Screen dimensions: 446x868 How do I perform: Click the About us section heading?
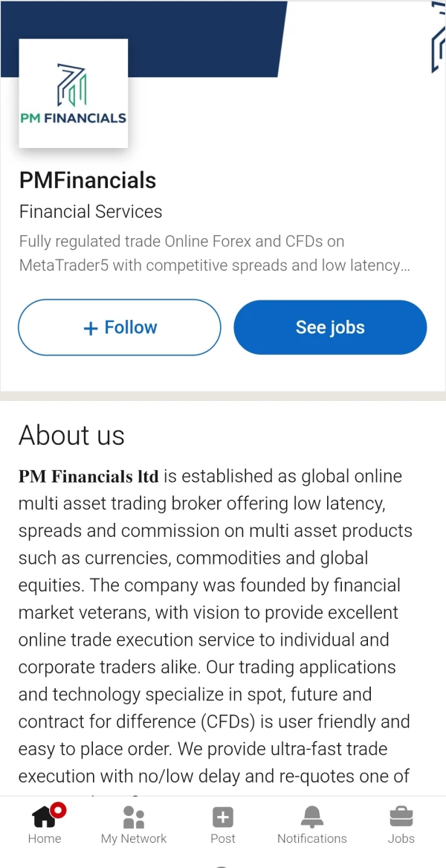click(x=71, y=435)
